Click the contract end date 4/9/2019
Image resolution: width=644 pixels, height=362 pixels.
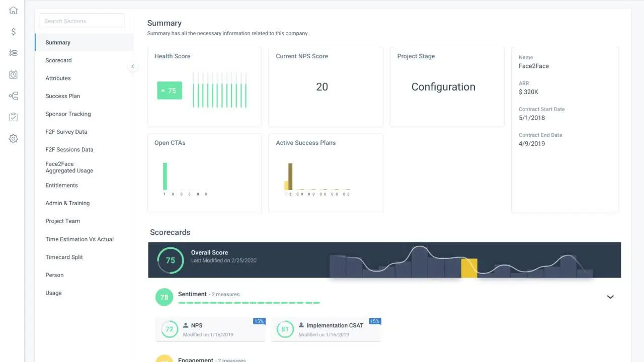click(532, 143)
